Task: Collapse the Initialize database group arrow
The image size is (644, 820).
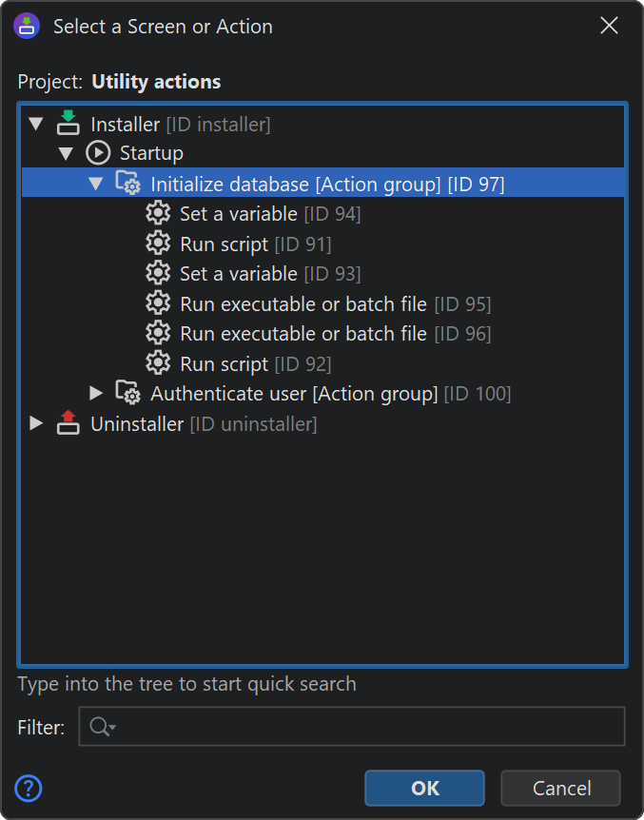Action: point(95,183)
